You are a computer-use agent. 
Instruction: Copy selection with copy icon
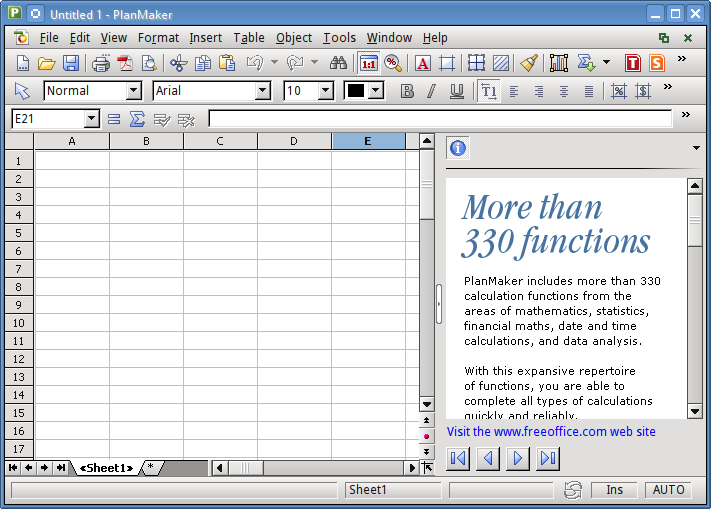coord(203,63)
